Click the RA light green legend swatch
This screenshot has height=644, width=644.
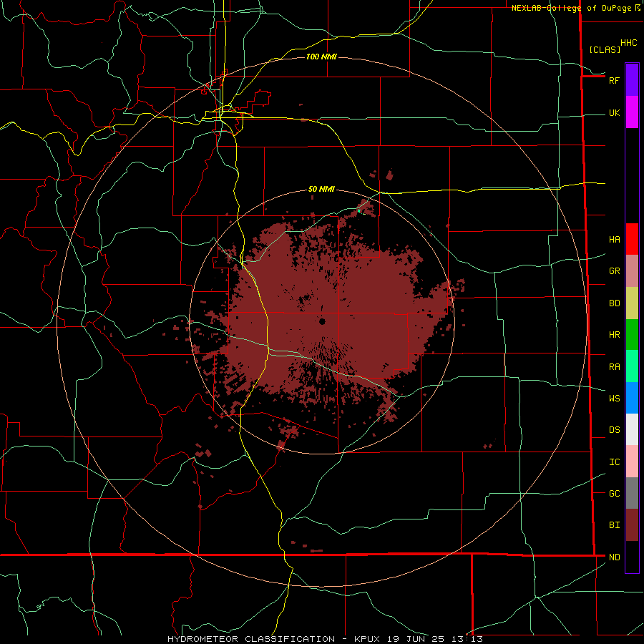coord(632,366)
